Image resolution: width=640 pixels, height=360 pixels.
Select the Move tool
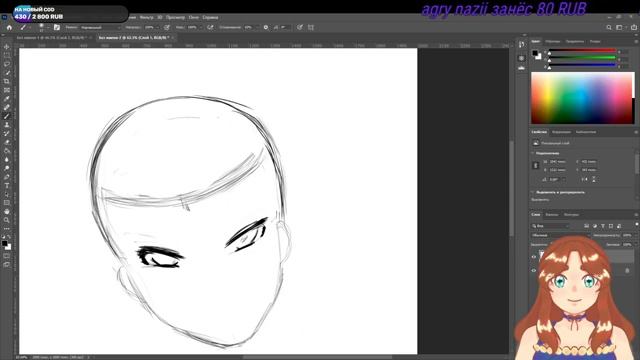7,47
